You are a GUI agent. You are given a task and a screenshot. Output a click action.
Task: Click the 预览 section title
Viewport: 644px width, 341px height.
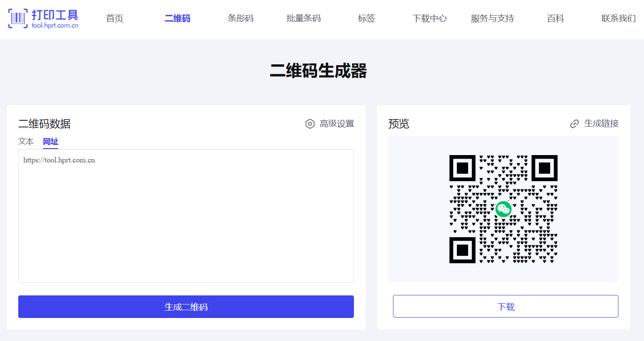click(399, 124)
